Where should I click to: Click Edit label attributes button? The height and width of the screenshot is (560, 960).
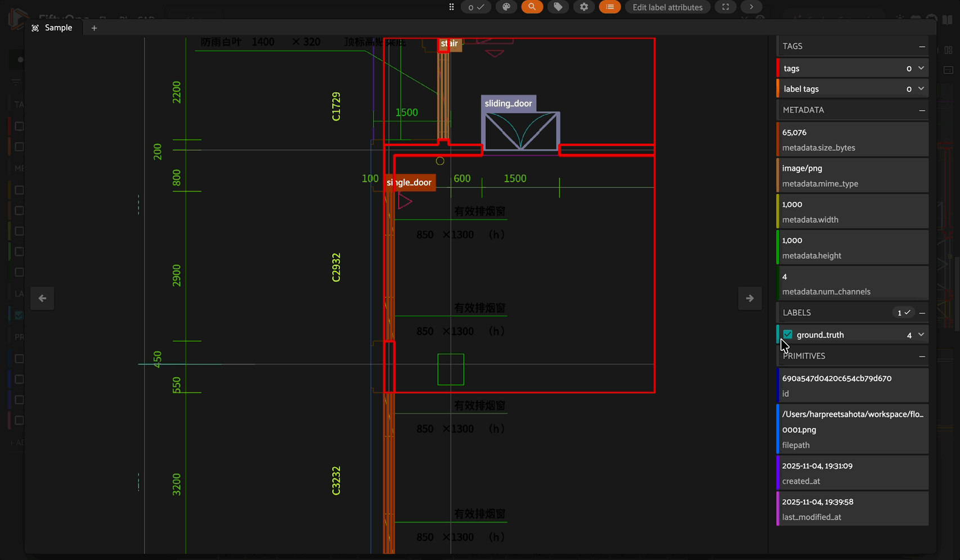(x=667, y=7)
